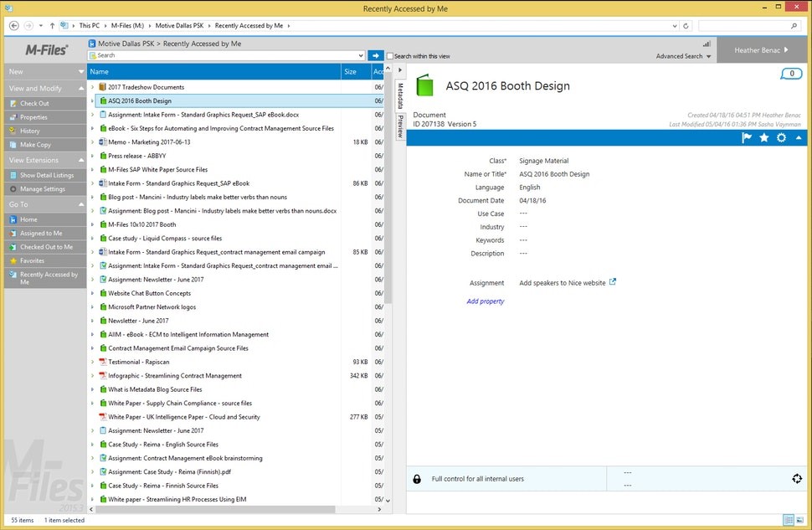This screenshot has height=530, width=812.
Task: Select the Metadata tab
Action: tap(400, 96)
